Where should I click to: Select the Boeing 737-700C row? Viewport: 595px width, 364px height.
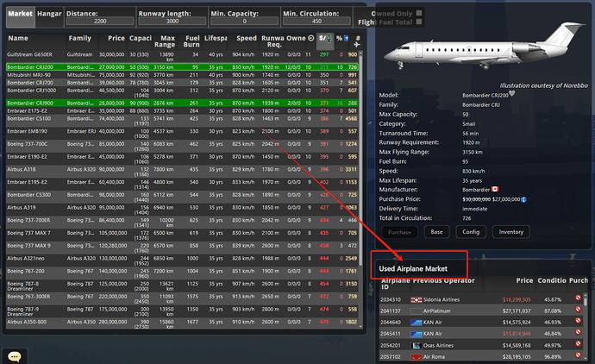182,146
